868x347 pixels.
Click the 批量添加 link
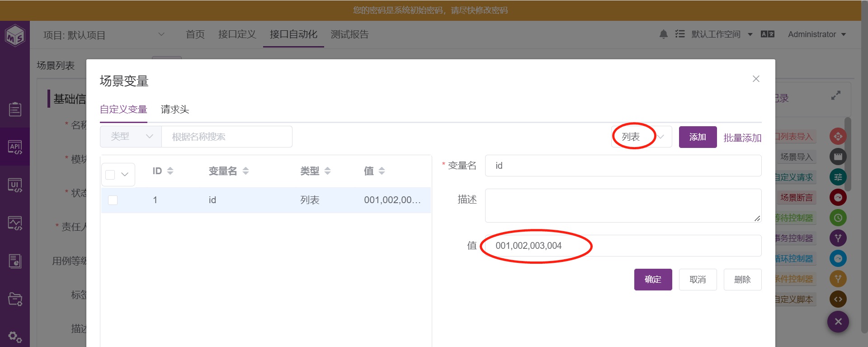pyautogui.click(x=742, y=138)
